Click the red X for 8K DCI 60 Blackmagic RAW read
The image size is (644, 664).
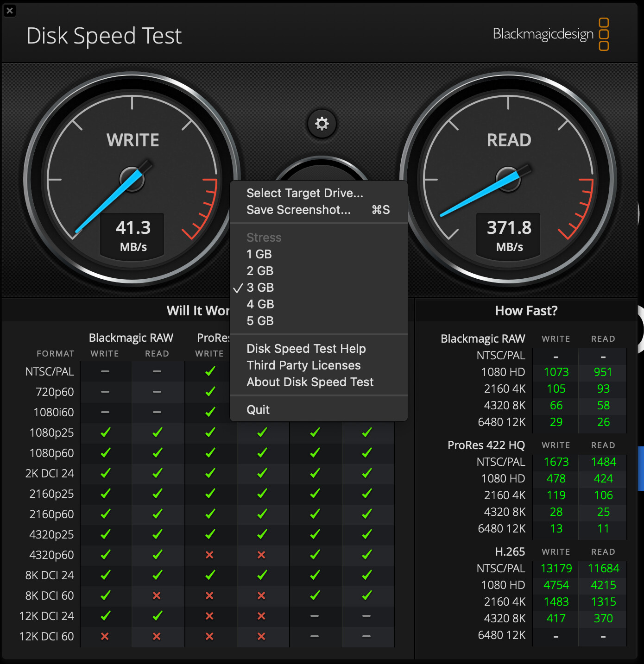point(157,595)
